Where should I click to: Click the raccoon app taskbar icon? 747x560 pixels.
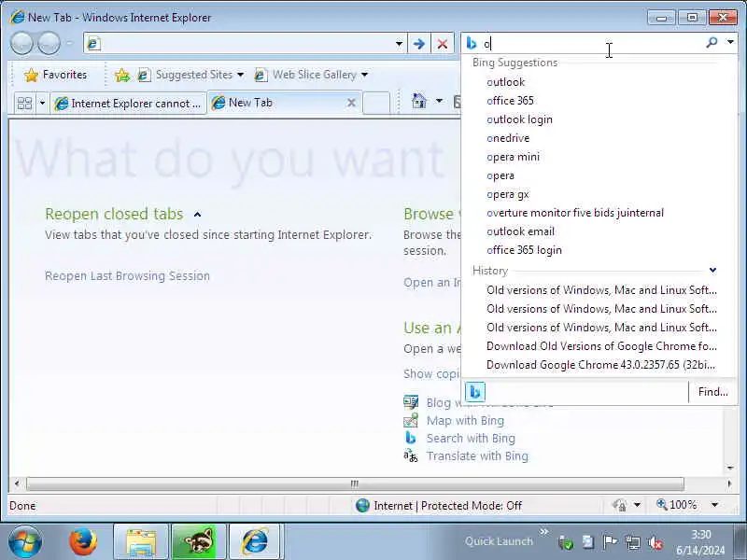198,542
